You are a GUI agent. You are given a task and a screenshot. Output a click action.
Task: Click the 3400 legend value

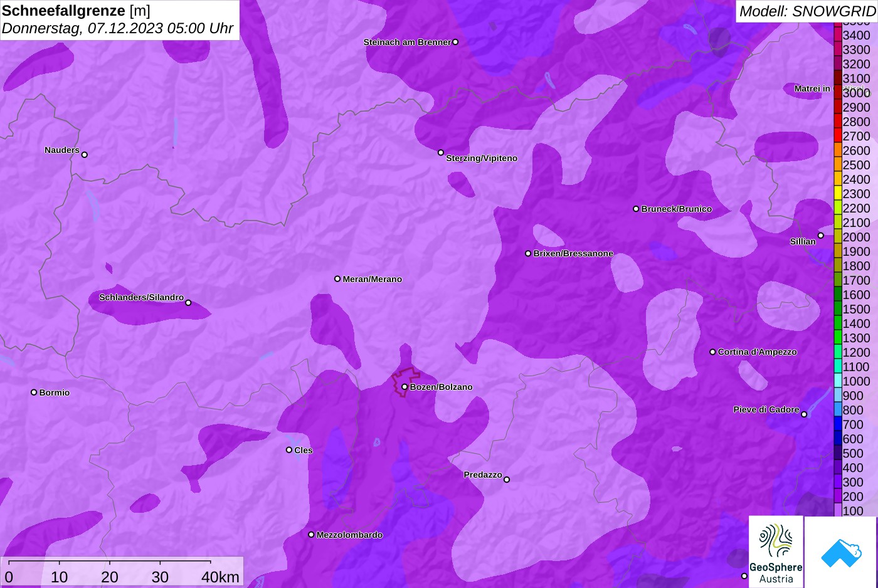coord(857,35)
